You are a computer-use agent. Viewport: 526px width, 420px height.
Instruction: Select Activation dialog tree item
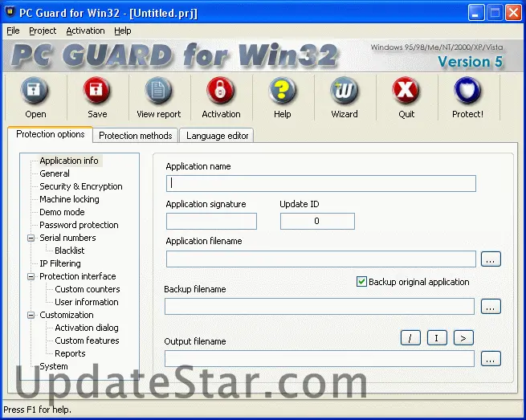(x=87, y=328)
